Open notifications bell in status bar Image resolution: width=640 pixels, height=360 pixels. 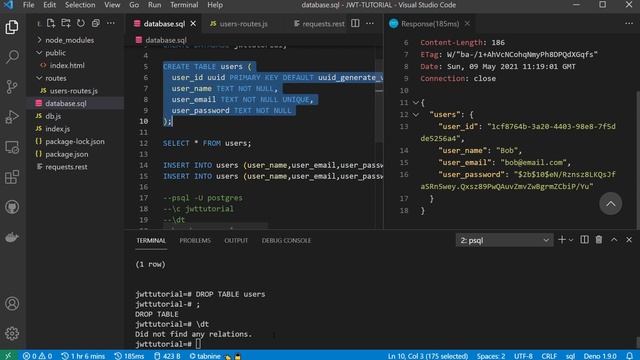coord(629,356)
